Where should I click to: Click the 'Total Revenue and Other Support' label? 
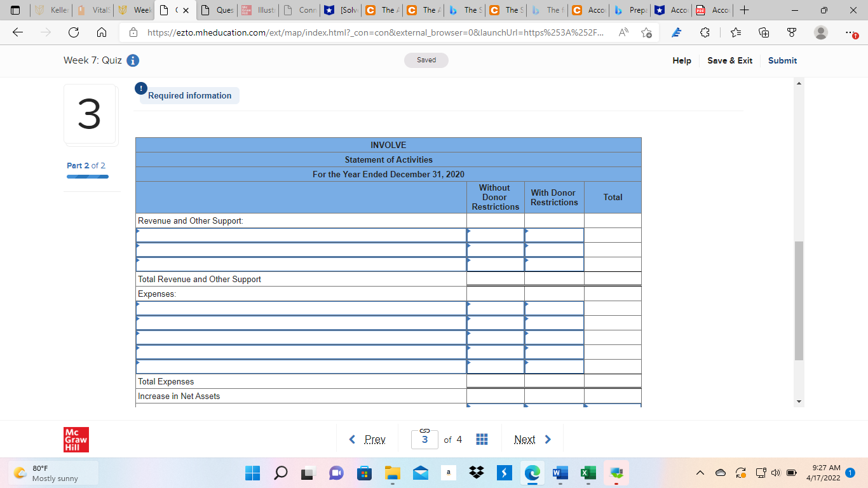click(x=200, y=280)
